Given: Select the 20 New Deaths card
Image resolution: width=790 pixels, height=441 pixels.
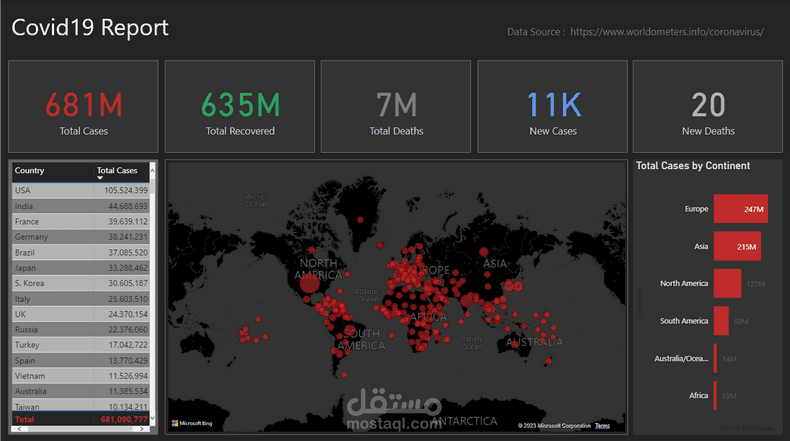Looking at the screenshot, I should (707, 106).
